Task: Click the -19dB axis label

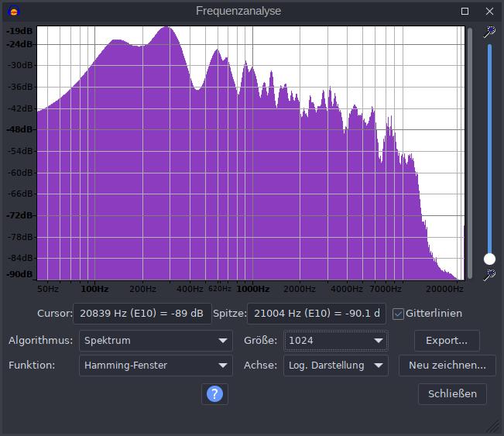Action: 19,31
